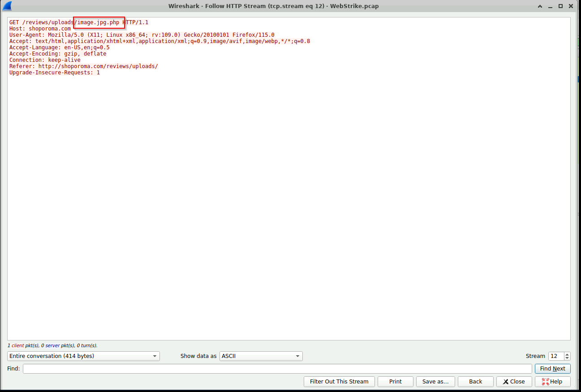Maximize the Follow HTTP Stream window

pos(560,6)
